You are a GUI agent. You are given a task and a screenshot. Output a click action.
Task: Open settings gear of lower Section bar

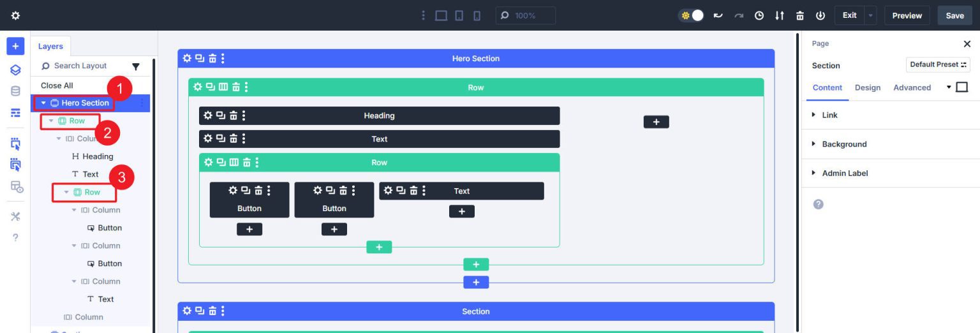click(187, 311)
